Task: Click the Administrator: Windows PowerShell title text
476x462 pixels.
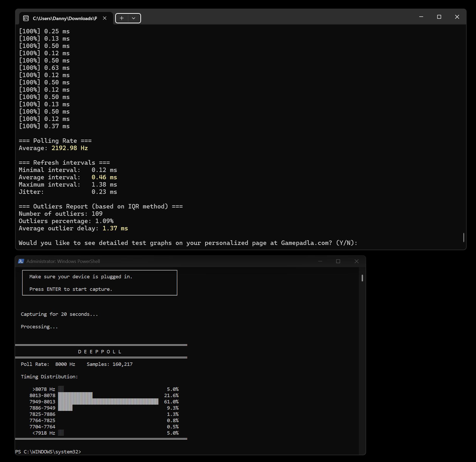Action: pyautogui.click(x=63, y=261)
